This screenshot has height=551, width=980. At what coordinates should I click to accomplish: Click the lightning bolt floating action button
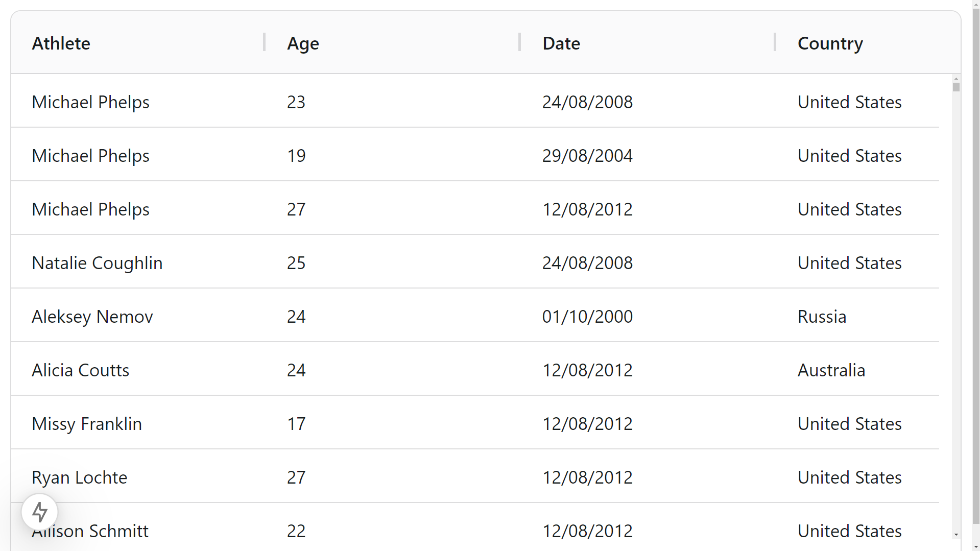pos(39,511)
